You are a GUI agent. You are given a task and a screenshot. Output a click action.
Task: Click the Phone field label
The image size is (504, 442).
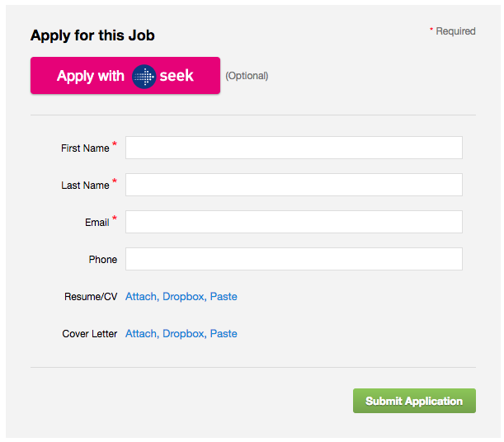(103, 260)
